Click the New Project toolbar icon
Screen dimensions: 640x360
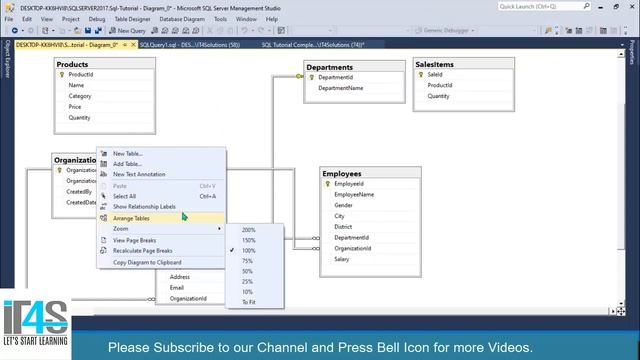45,31
